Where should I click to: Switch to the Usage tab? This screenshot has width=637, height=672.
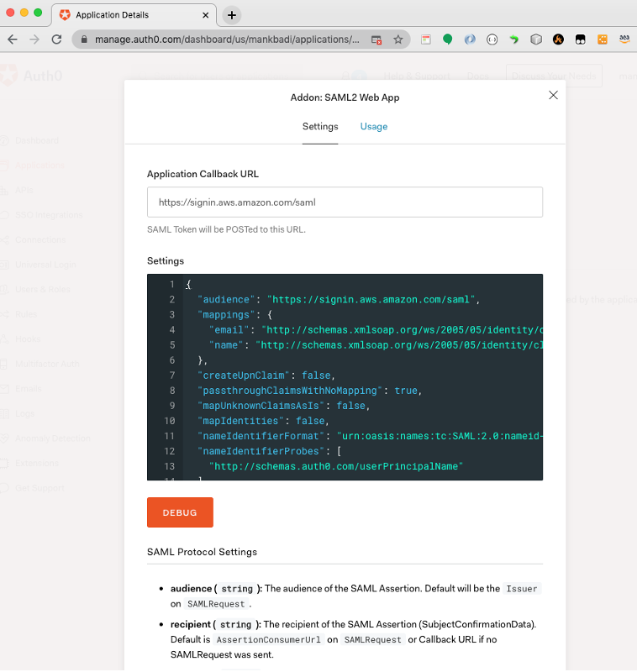click(373, 127)
